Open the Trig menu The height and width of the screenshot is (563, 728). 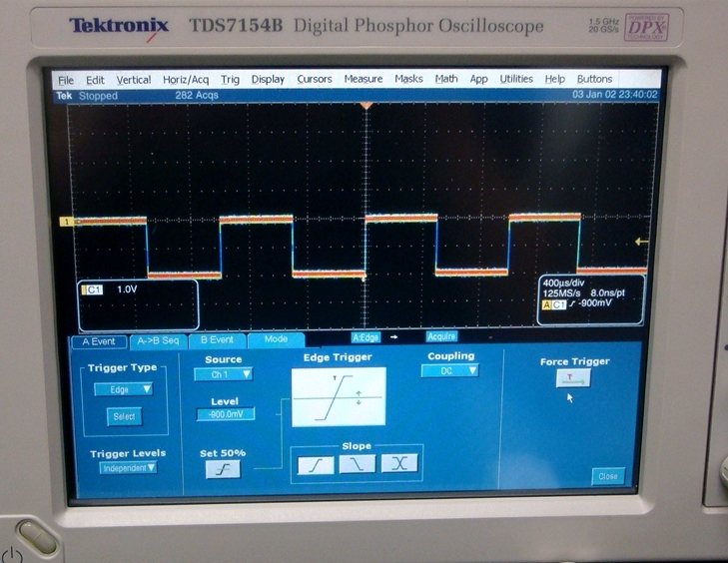[230, 80]
